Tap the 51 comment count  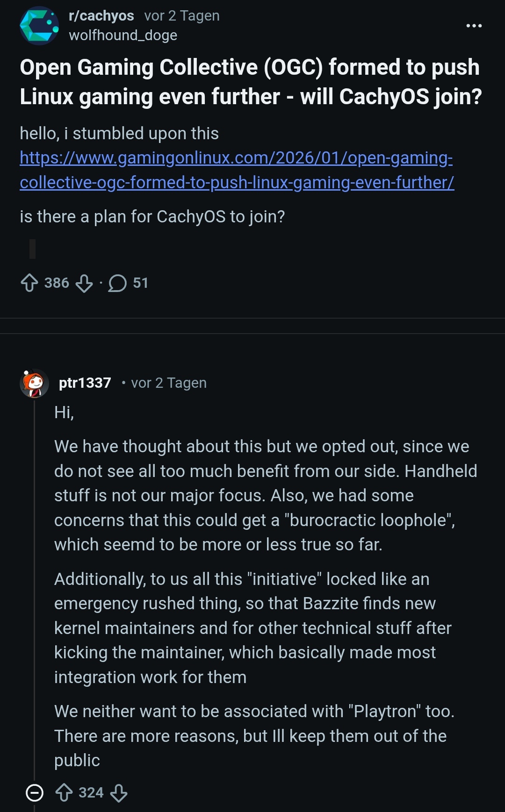coord(140,283)
